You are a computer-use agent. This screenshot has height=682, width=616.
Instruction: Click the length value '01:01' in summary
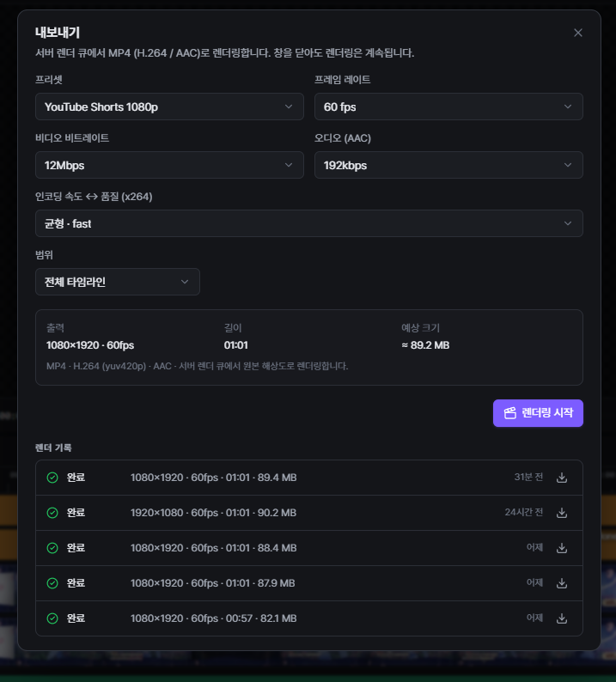(x=235, y=345)
